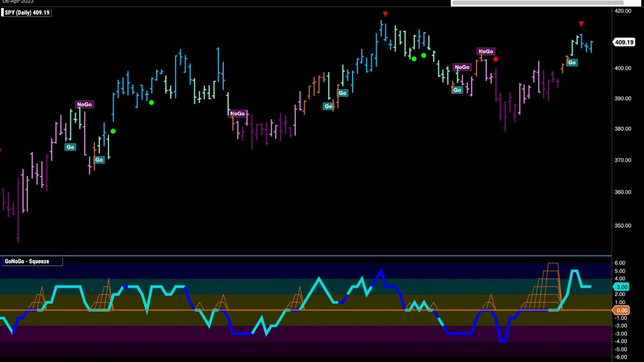
Task: Select the GoNoGo - Squeeze indicator label
Action: tap(31, 262)
